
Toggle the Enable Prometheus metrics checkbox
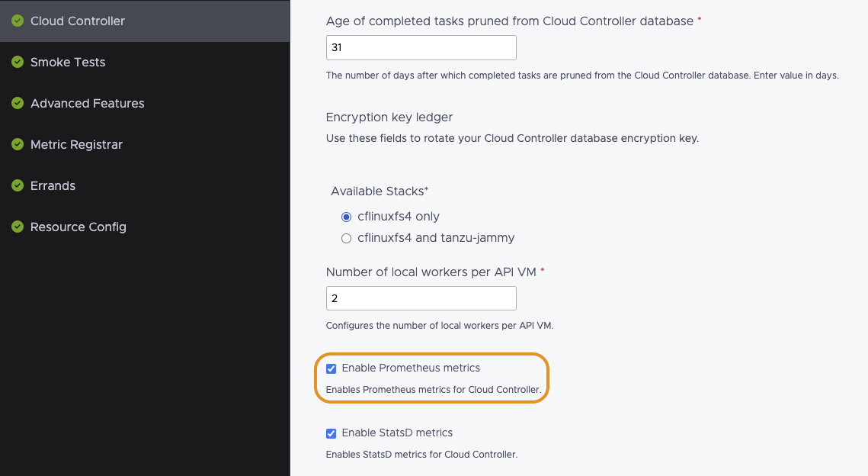[x=331, y=368]
